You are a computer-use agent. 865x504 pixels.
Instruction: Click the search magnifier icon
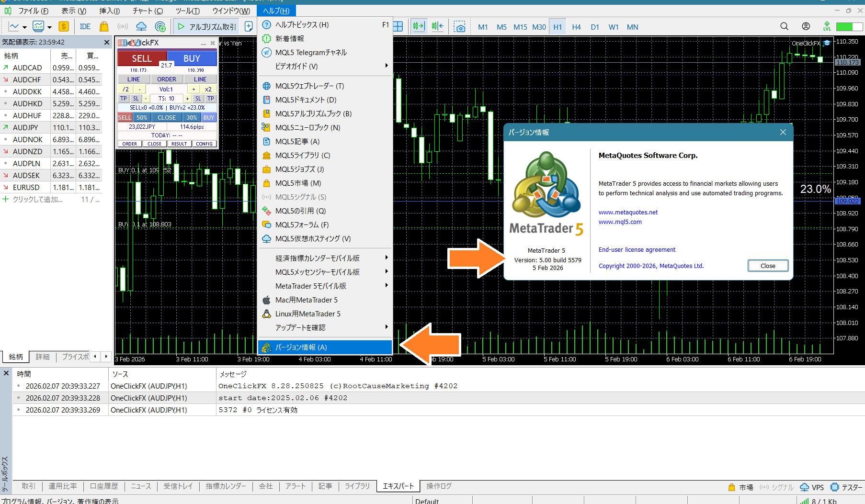[x=784, y=26]
